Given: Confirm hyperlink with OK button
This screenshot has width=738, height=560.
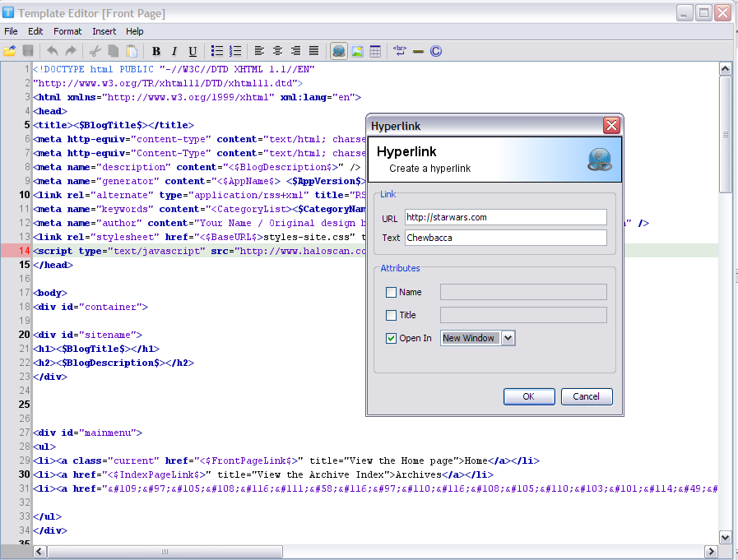Looking at the screenshot, I should click(x=529, y=396).
